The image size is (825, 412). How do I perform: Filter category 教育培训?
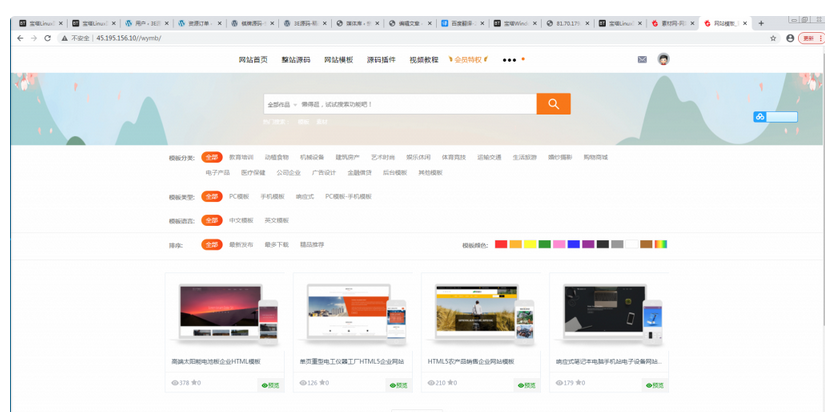pos(241,157)
